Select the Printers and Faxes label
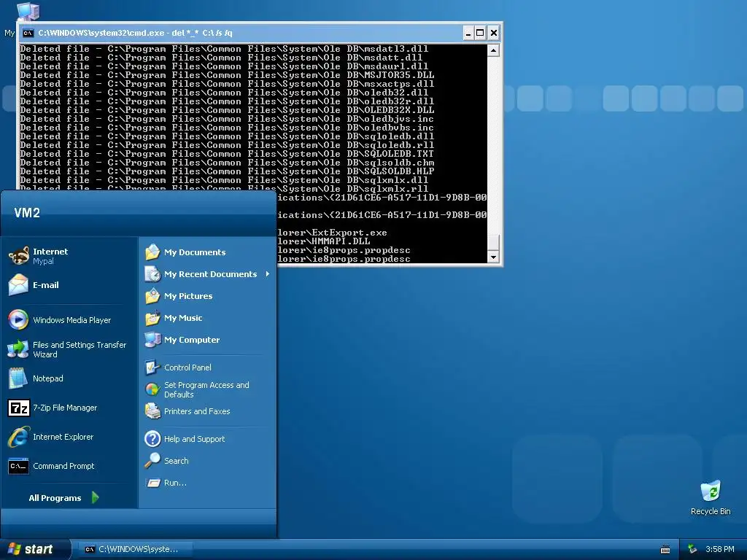This screenshot has height=560, width=747. (x=197, y=411)
